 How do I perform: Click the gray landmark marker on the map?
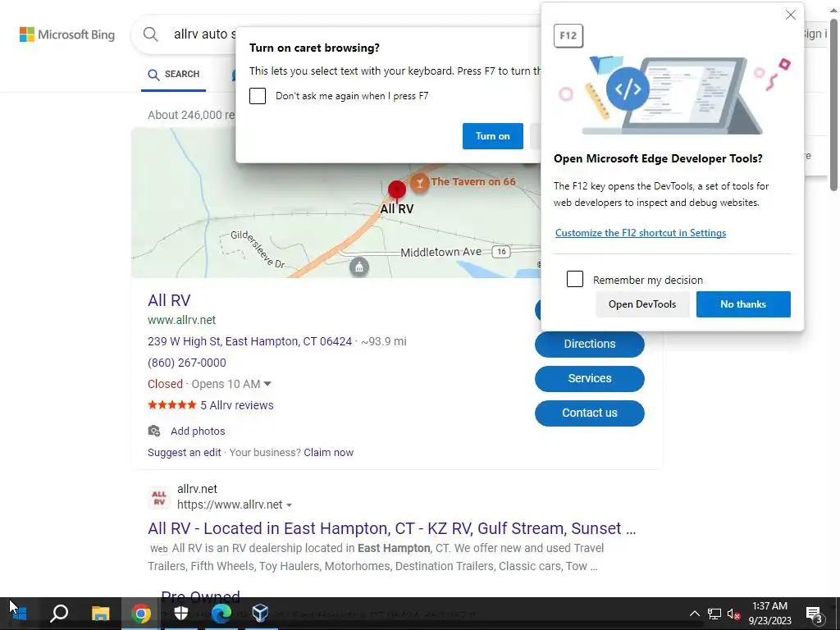359,267
